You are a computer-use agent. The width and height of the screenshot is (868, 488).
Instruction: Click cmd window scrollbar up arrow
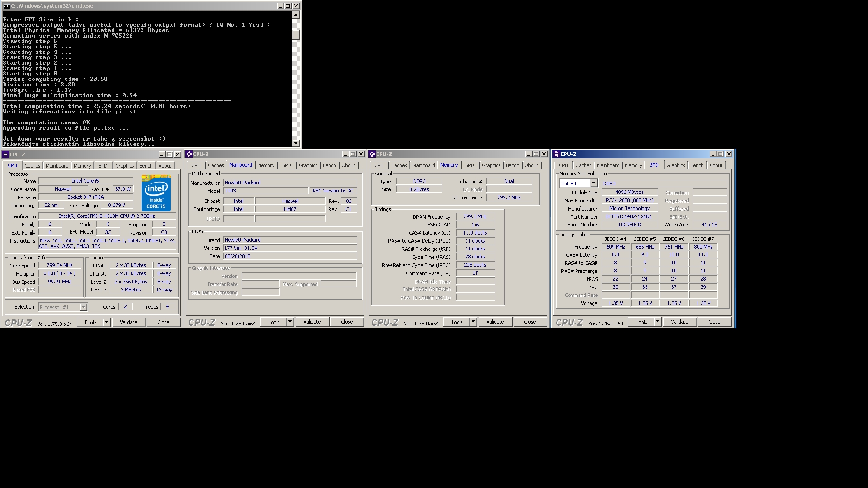point(296,15)
